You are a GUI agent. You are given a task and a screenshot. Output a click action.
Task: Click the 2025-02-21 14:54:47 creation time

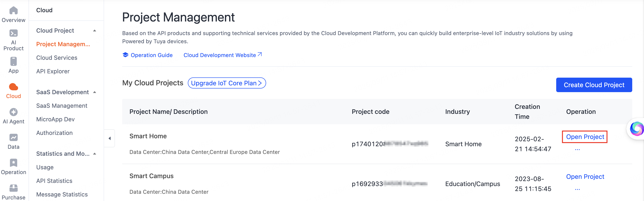point(533,144)
